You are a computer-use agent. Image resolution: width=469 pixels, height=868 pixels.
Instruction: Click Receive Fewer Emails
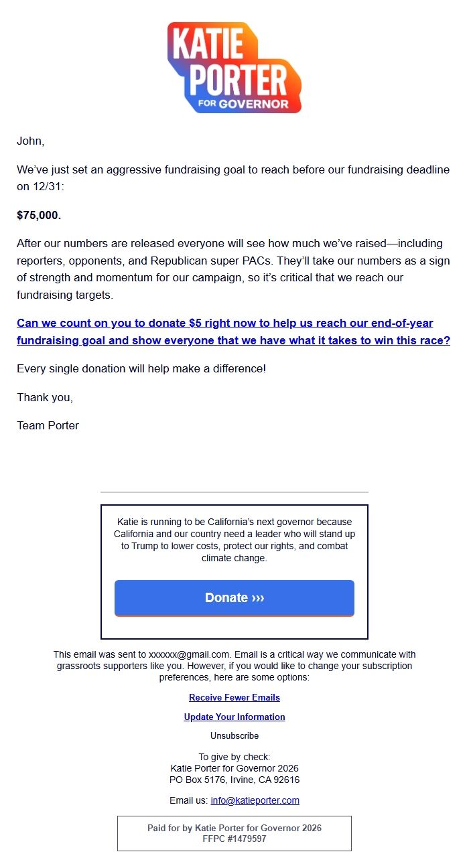tap(234, 697)
